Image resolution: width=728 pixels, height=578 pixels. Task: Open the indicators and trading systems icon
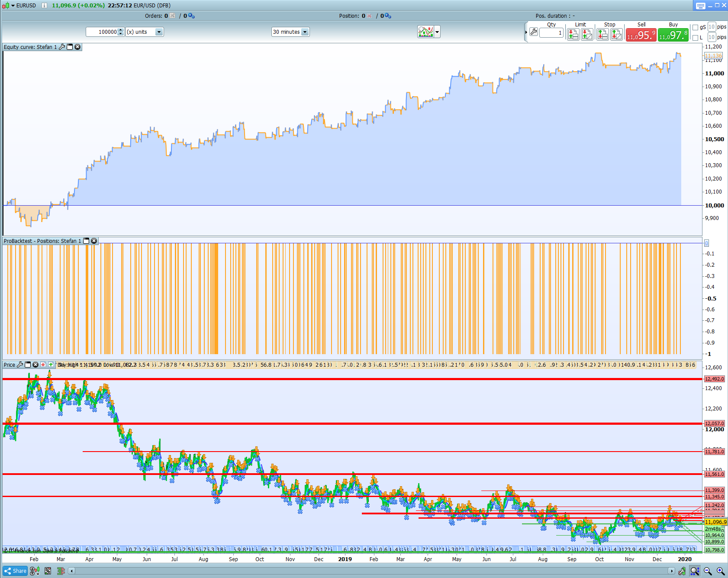tap(425, 32)
